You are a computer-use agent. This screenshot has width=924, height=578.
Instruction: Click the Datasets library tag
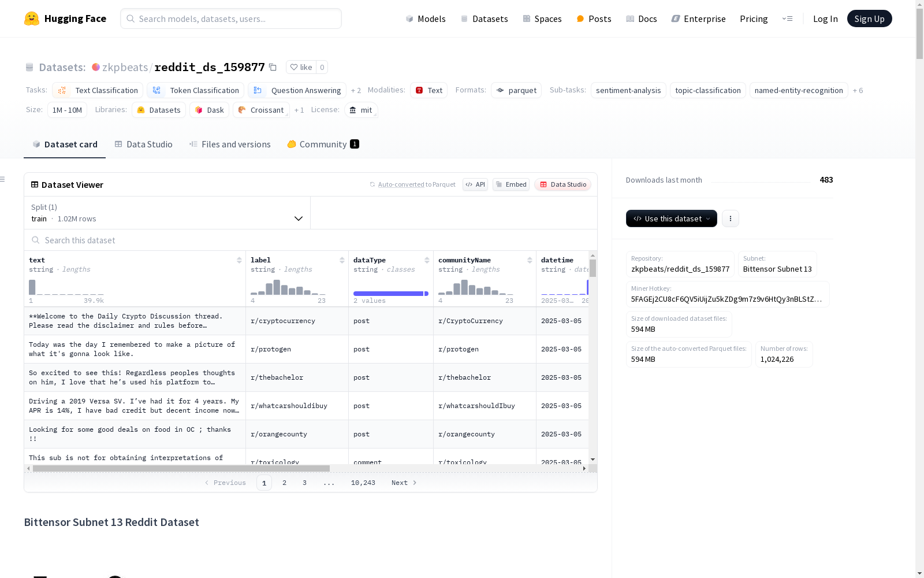point(159,110)
